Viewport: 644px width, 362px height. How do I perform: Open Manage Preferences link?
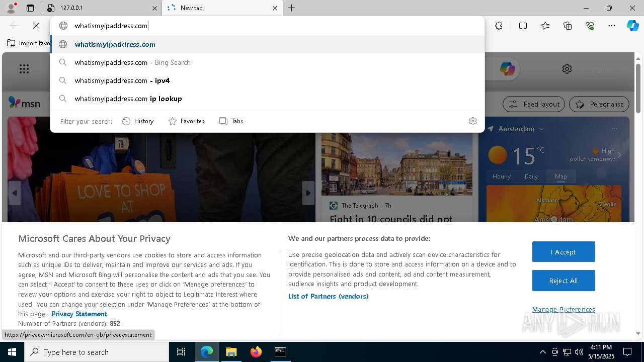(x=563, y=309)
